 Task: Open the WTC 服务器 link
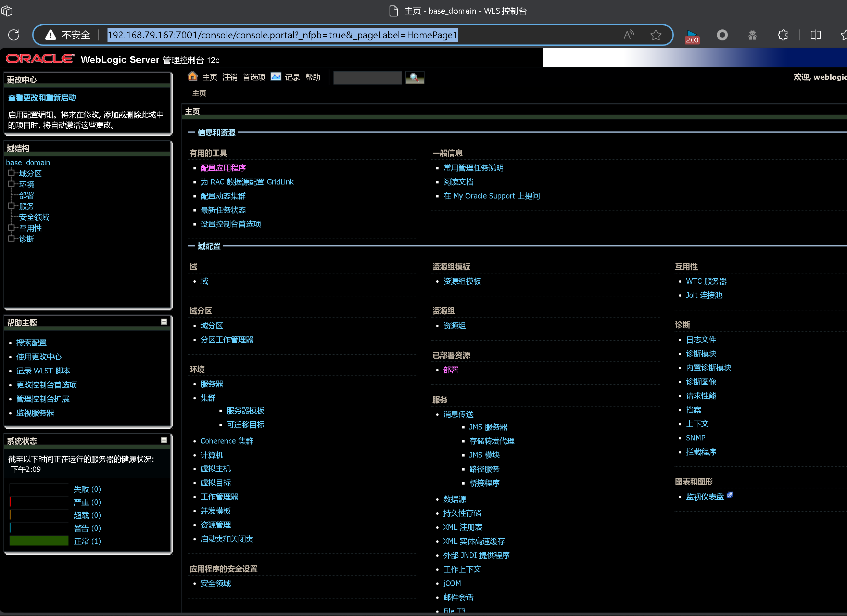coord(706,282)
